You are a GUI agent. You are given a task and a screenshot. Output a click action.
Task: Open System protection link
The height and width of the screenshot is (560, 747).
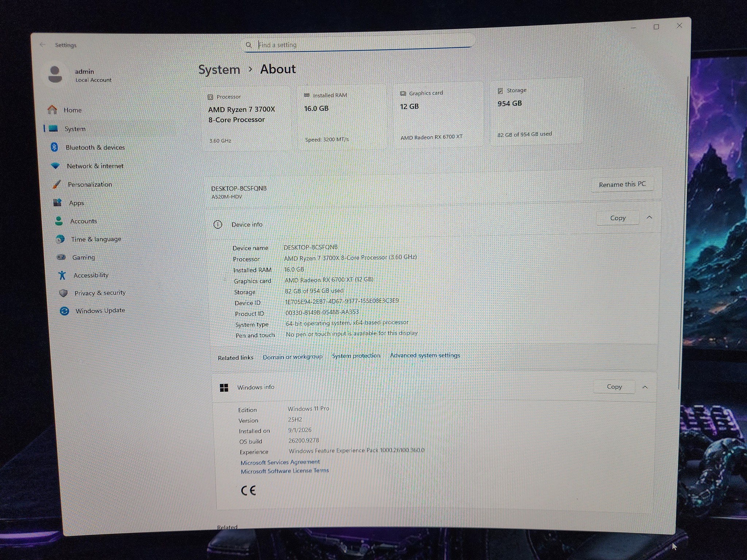[x=356, y=356]
